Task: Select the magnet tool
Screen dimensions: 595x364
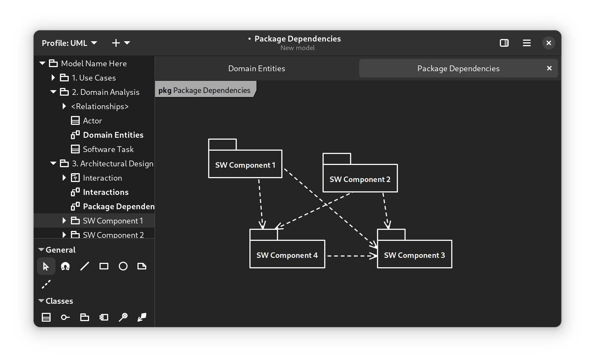Action: tap(65, 266)
